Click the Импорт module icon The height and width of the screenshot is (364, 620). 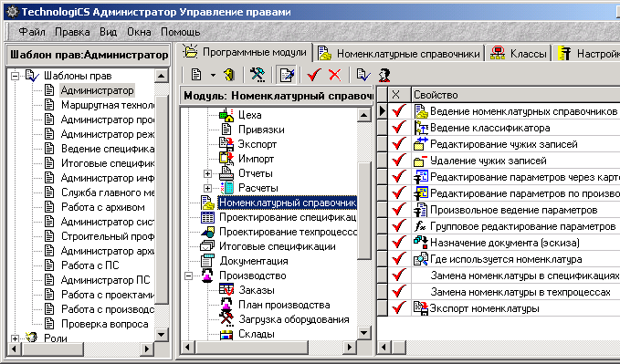[226, 159]
